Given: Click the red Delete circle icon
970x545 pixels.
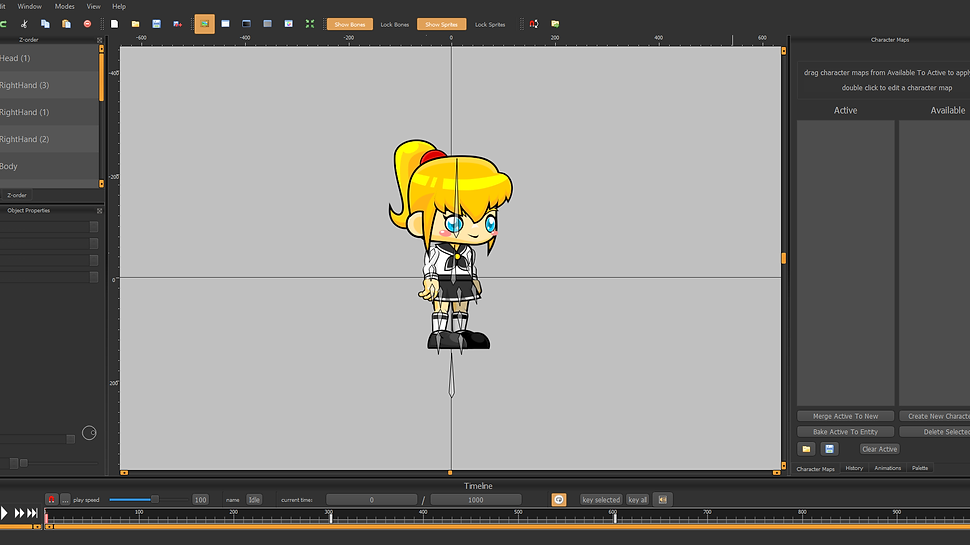Looking at the screenshot, I should click(x=87, y=24).
